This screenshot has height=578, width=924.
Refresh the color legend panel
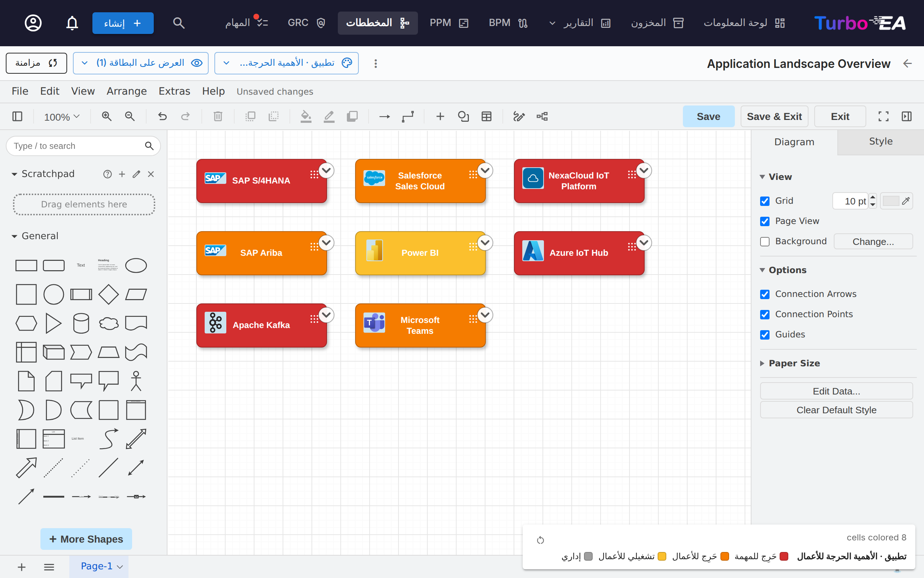click(x=540, y=540)
